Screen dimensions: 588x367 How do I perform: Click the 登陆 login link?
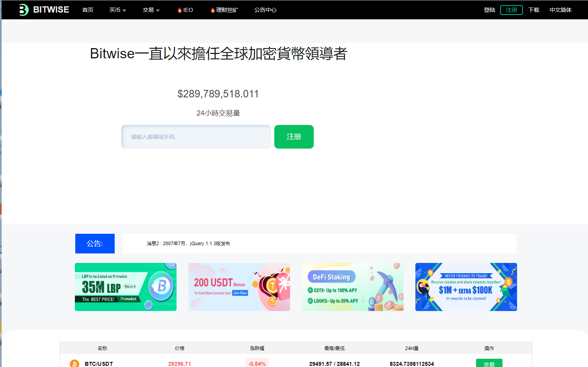(x=489, y=10)
